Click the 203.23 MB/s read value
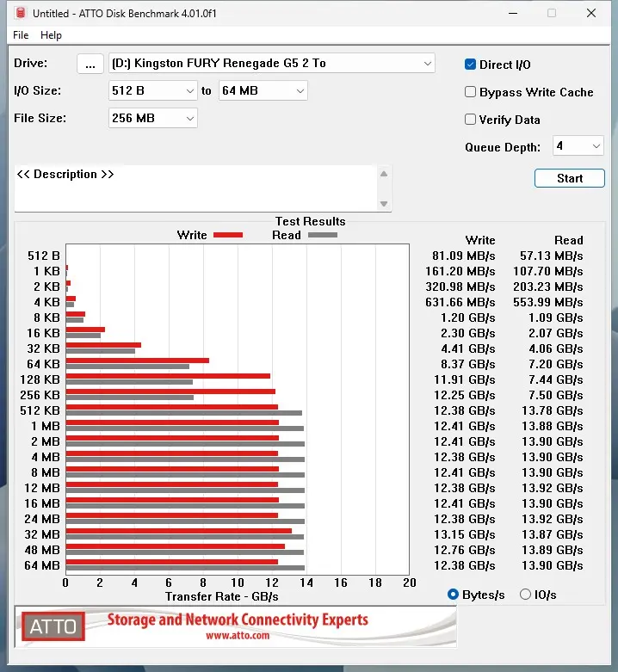 548,287
